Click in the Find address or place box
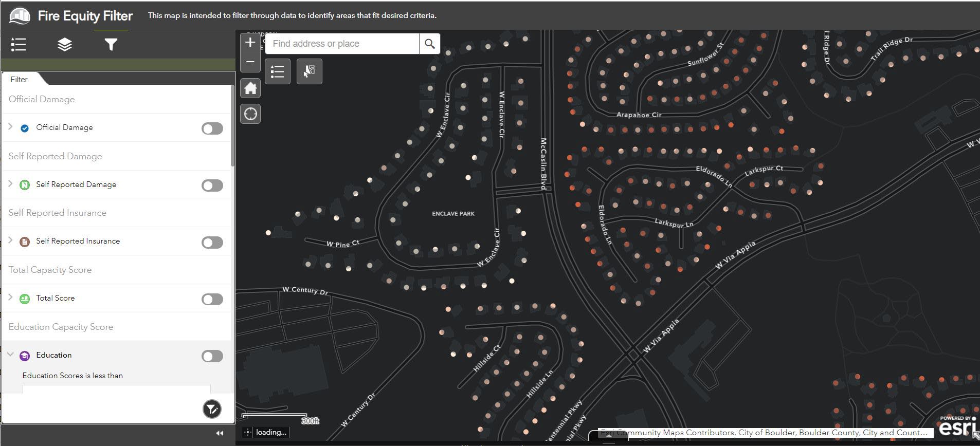The image size is (980, 446). [x=342, y=44]
